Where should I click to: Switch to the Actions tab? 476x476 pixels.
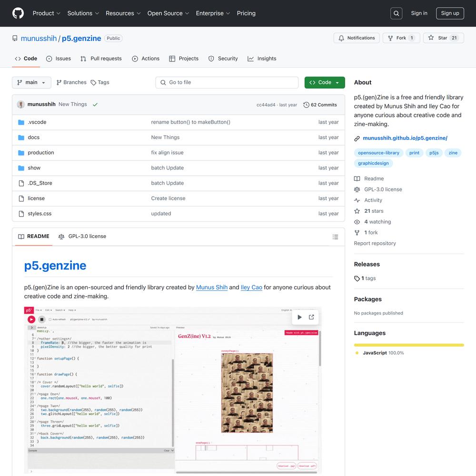tap(146, 59)
